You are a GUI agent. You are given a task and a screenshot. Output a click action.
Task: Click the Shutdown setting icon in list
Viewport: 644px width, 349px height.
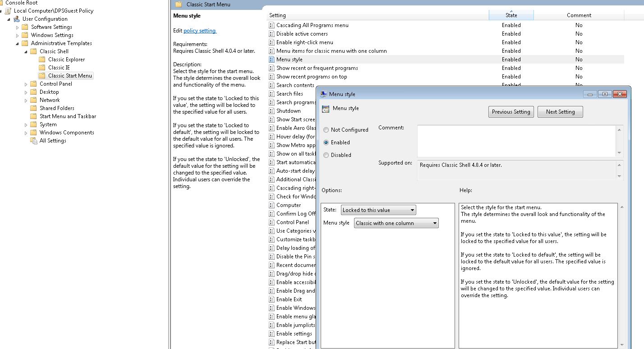271,111
